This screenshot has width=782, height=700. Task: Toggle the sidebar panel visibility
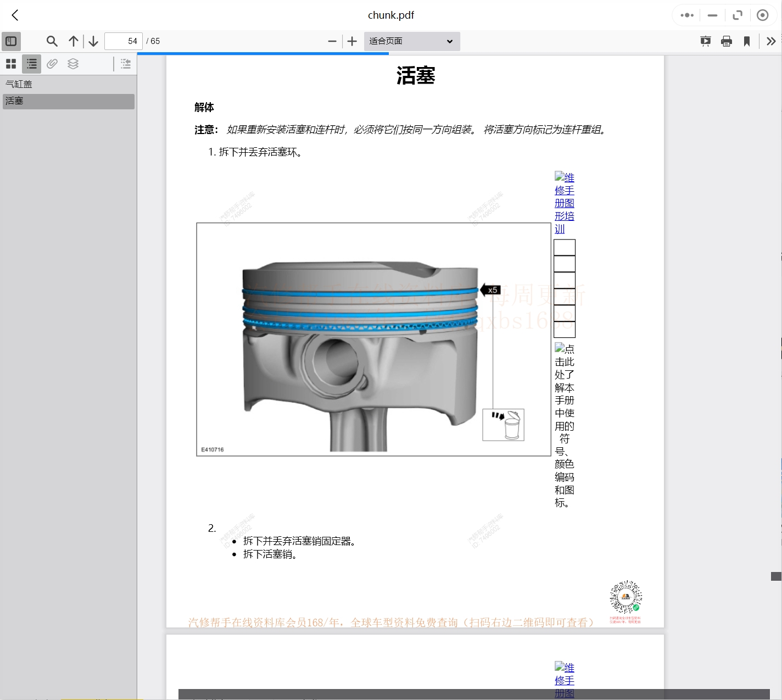coord(11,41)
